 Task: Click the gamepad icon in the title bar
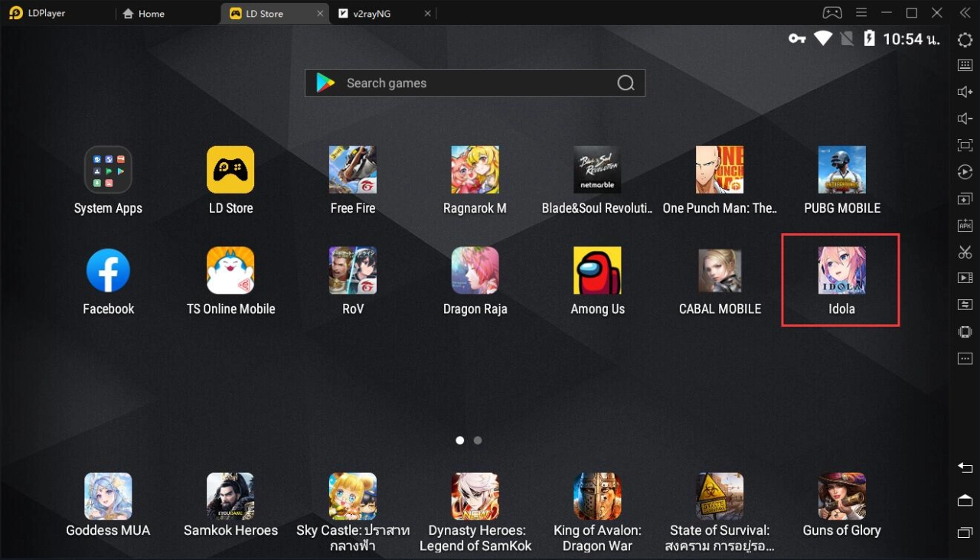[831, 12]
